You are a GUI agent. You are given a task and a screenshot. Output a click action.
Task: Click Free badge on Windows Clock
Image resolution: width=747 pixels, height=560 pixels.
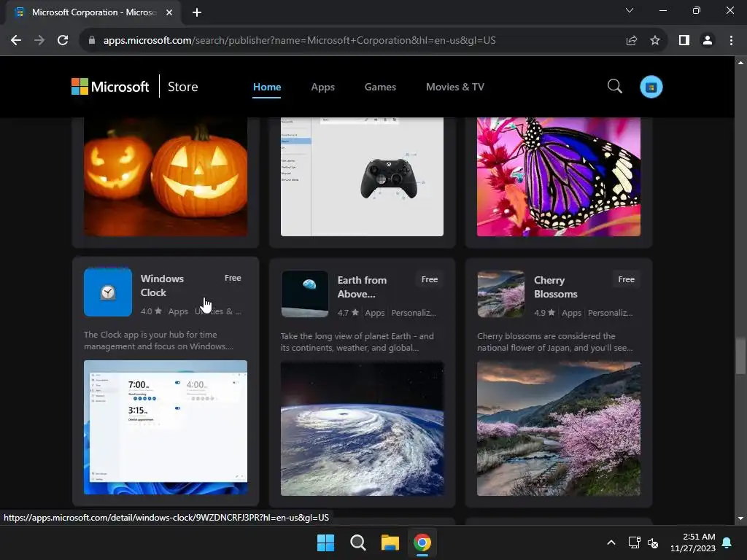(x=233, y=278)
